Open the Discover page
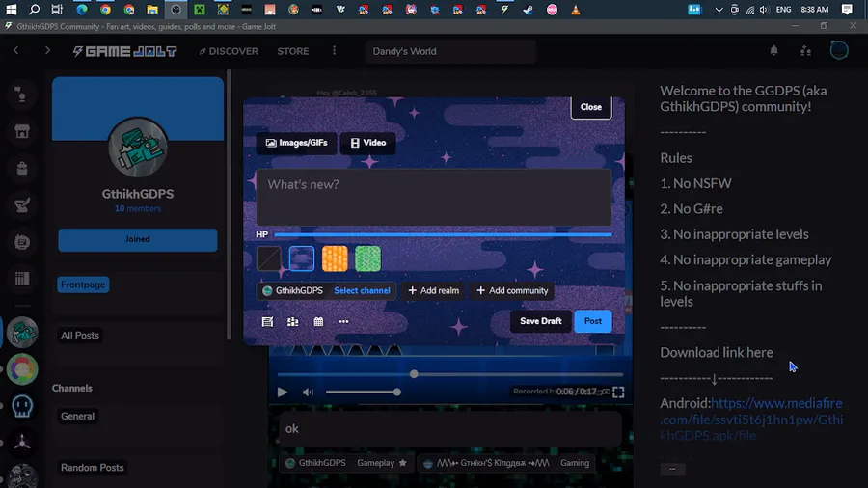 point(229,51)
